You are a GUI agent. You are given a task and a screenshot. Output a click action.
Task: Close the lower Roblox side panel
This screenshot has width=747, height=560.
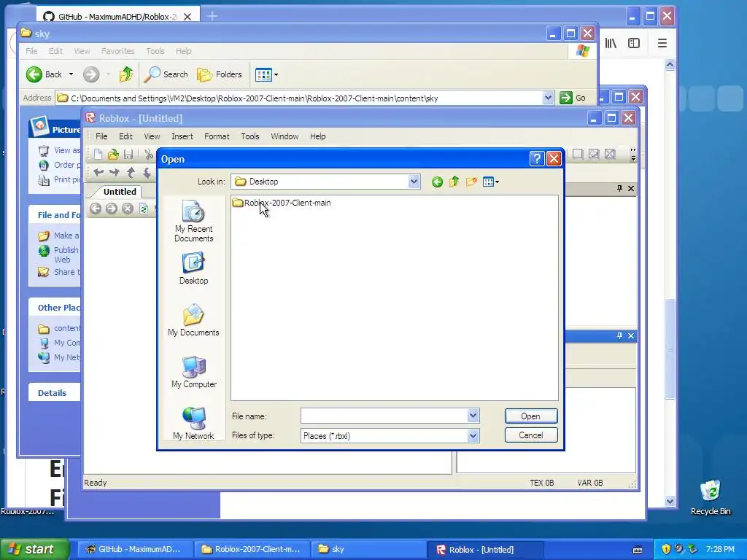(631, 336)
